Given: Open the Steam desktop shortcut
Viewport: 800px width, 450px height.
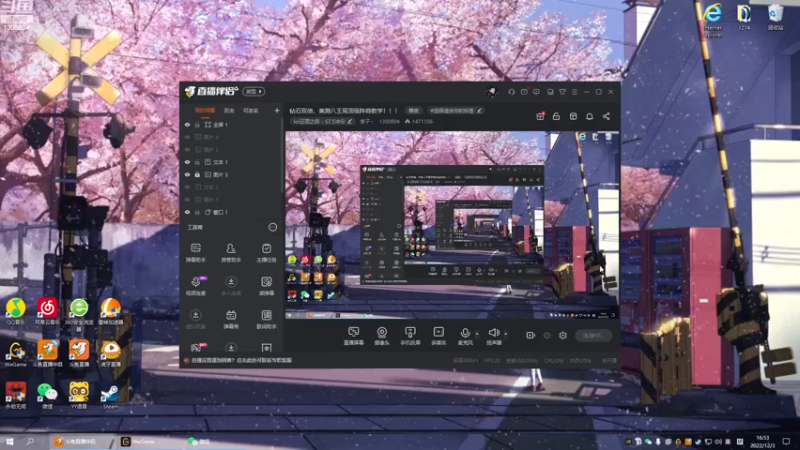Looking at the screenshot, I should point(110,396).
